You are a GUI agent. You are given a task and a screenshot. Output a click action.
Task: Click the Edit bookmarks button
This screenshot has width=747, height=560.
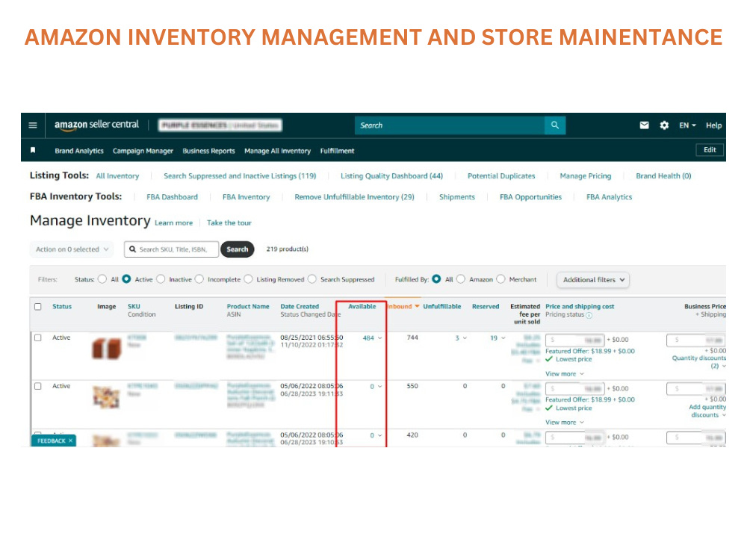[710, 149]
